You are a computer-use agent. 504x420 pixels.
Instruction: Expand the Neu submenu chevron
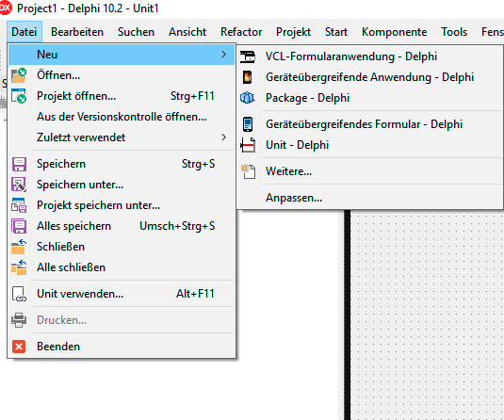pos(224,55)
